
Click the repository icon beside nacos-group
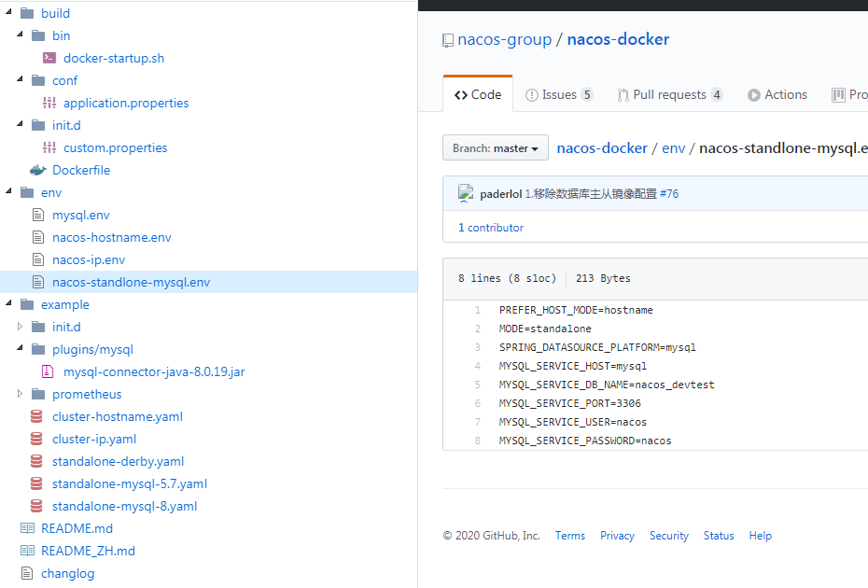tap(448, 41)
